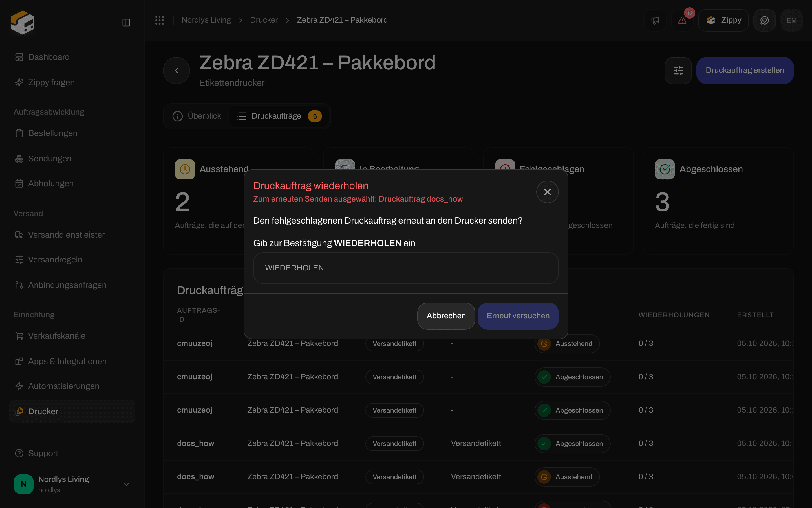812x508 pixels.
Task: Sort by ERSTELLT column header
Action: tap(755, 315)
